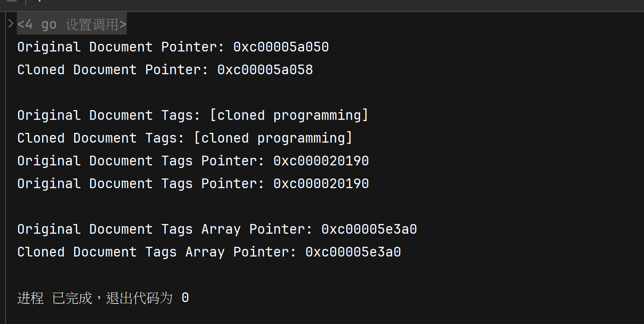Image resolution: width=644 pixels, height=324 pixels.
Task: Click the folded "<4 go 设置调用>" text
Action: click(72, 24)
